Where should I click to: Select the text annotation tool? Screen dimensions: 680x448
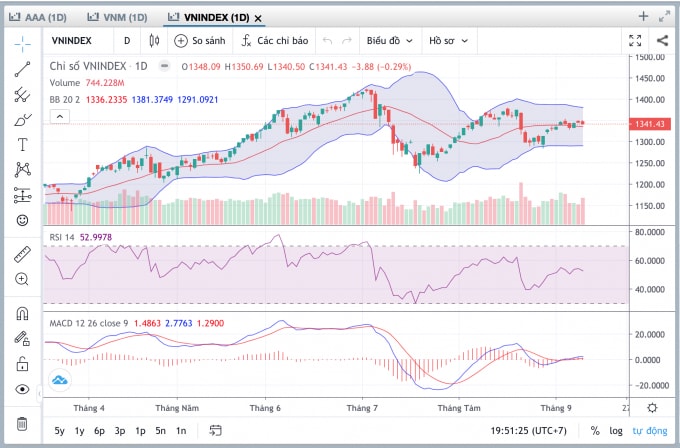22,144
